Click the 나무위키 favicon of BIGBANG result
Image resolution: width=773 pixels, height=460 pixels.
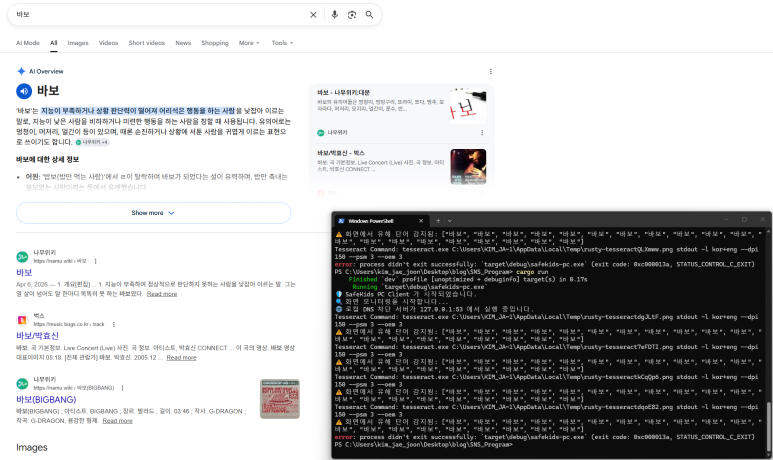point(22,384)
